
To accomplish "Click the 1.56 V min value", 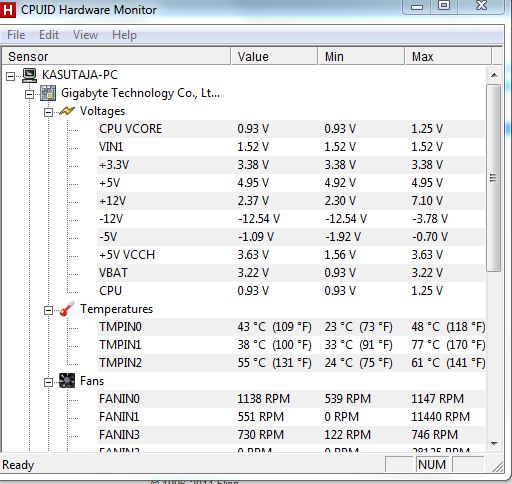I will click(340, 255).
